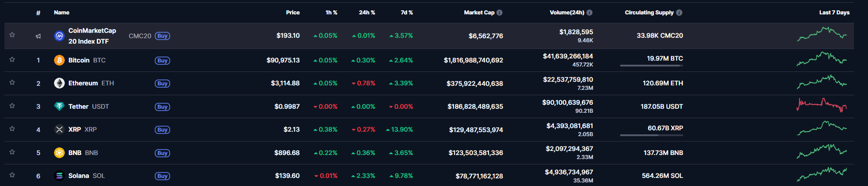This screenshot has width=868, height=186.
Task: Click the Circulating Supply info icon
Action: (679, 13)
